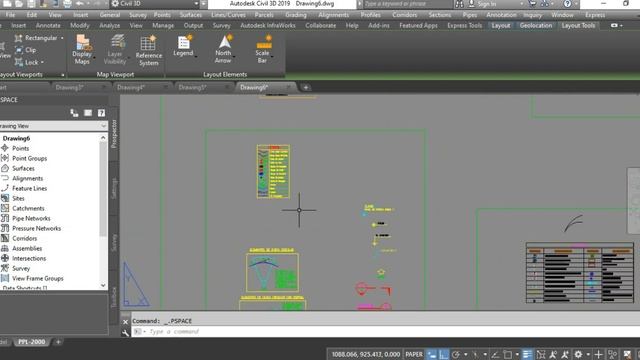
Task: Open the polar tracking dropdown arrow
Action: coord(465,355)
